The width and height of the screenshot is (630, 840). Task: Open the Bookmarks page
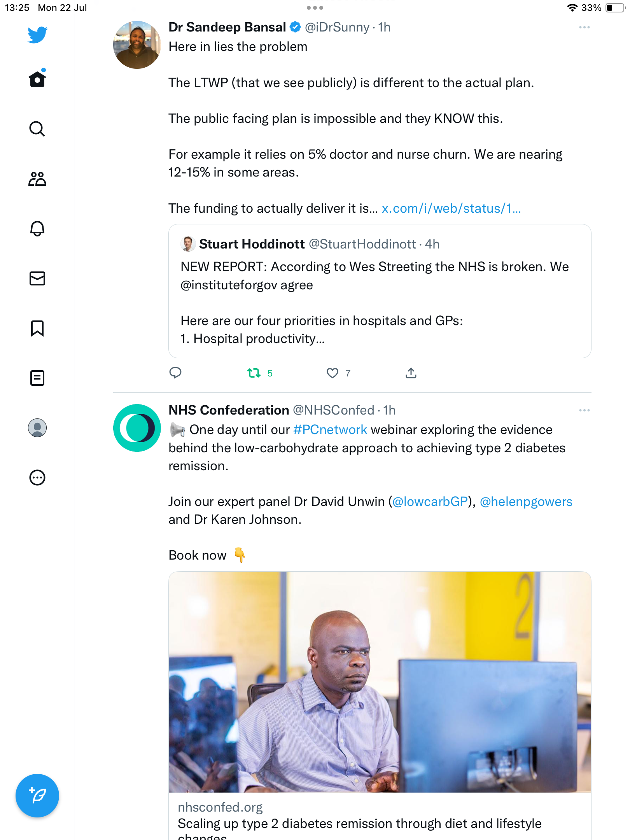coord(37,328)
